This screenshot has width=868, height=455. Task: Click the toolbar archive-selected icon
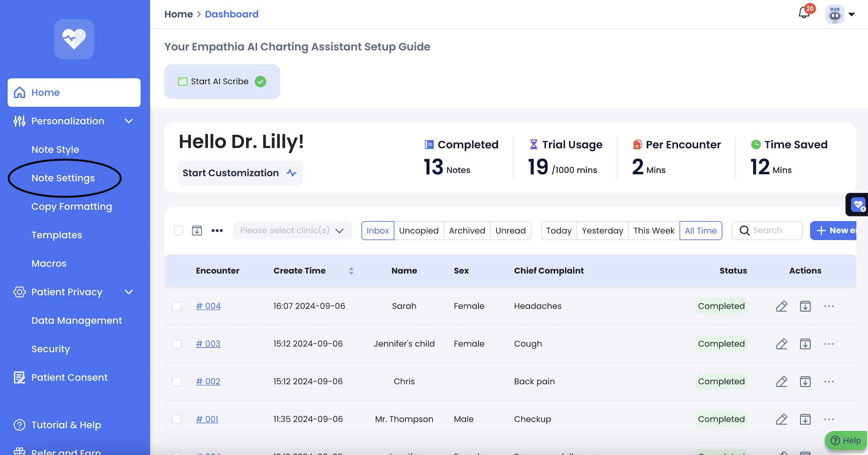(197, 230)
